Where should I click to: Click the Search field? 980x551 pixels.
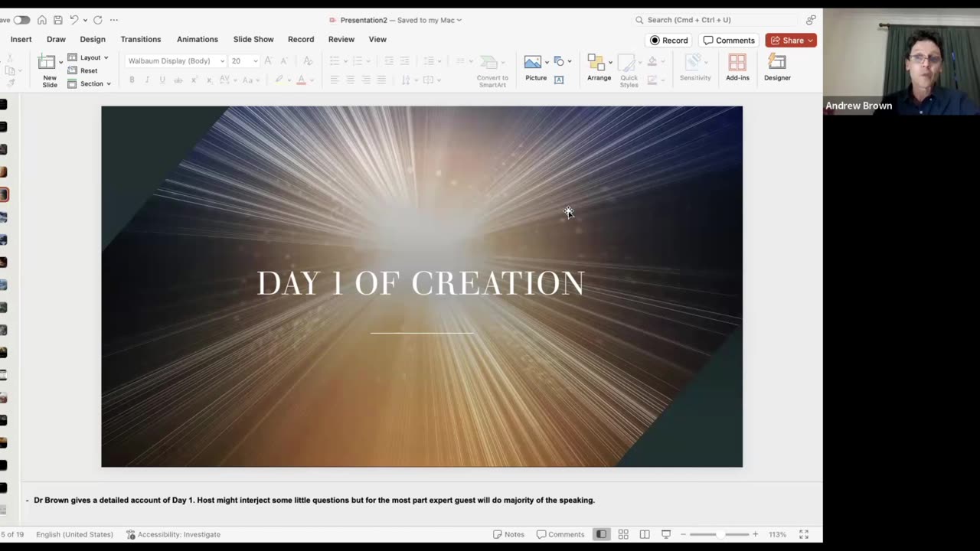click(x=716, y=20)
